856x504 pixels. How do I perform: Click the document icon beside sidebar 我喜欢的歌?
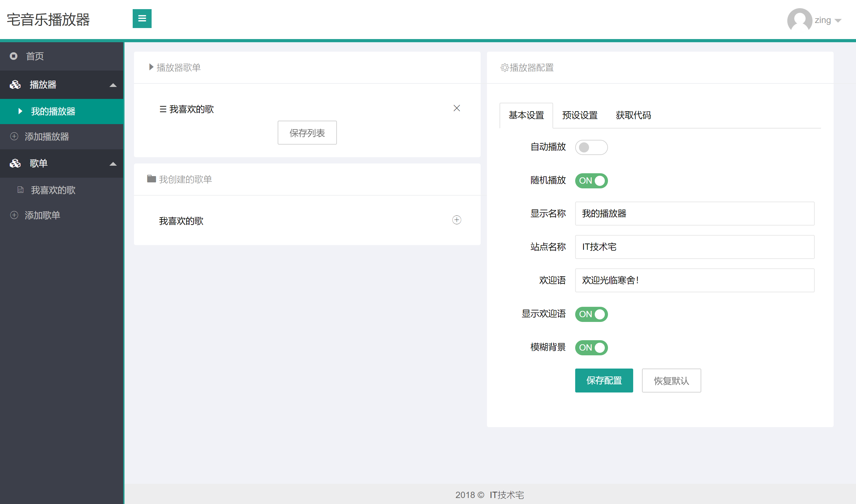20,190
